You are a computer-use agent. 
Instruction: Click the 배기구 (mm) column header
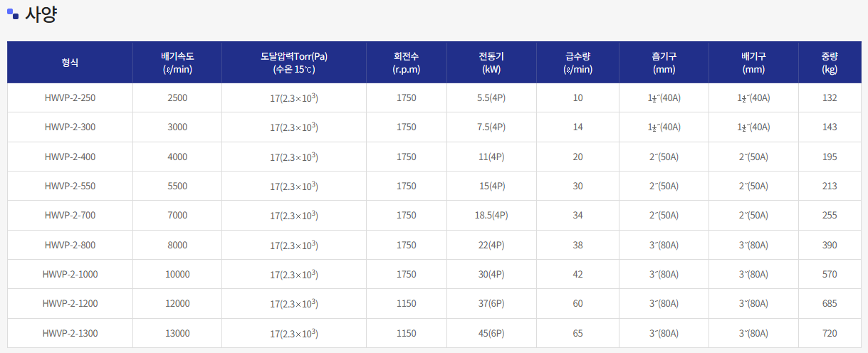click(x=753, y=63)
